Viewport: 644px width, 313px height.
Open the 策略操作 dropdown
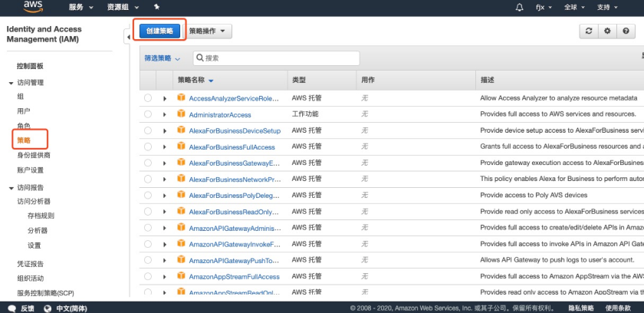click(x=208, y=31)
